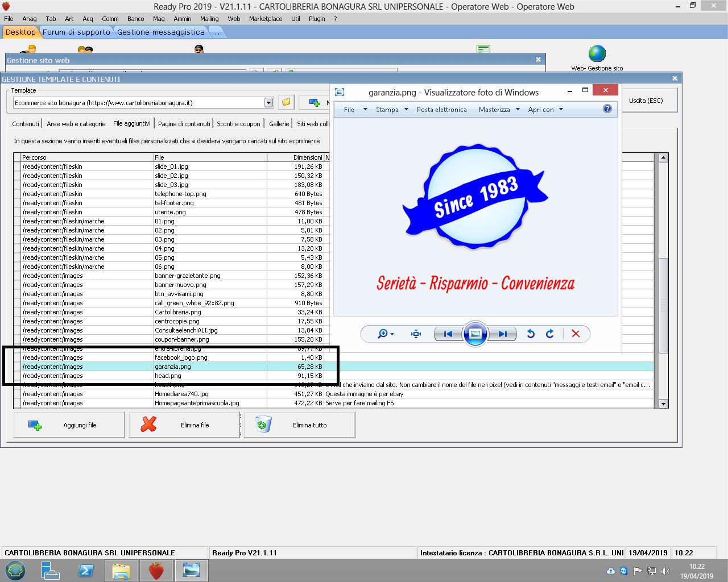The height and width of the screenshot is (582, 728).
Task: Click Posta elettronica in viewer toolbar
Action: tap(441, 110)
